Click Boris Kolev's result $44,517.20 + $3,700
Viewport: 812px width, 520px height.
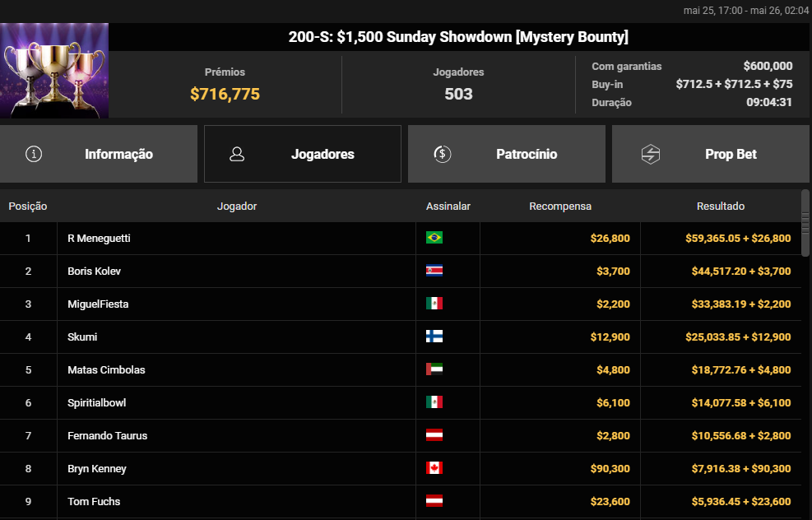point(741,271)
